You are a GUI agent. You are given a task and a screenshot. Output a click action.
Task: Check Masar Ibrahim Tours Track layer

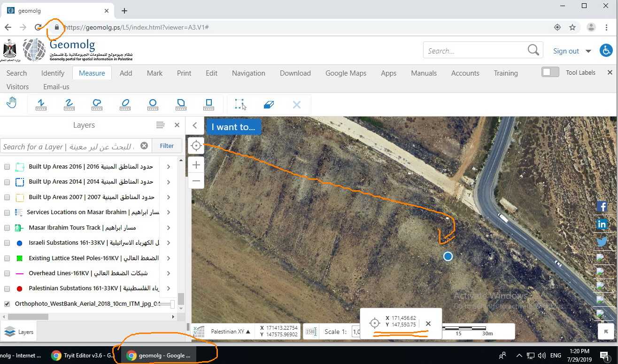[x=7, y=228]
